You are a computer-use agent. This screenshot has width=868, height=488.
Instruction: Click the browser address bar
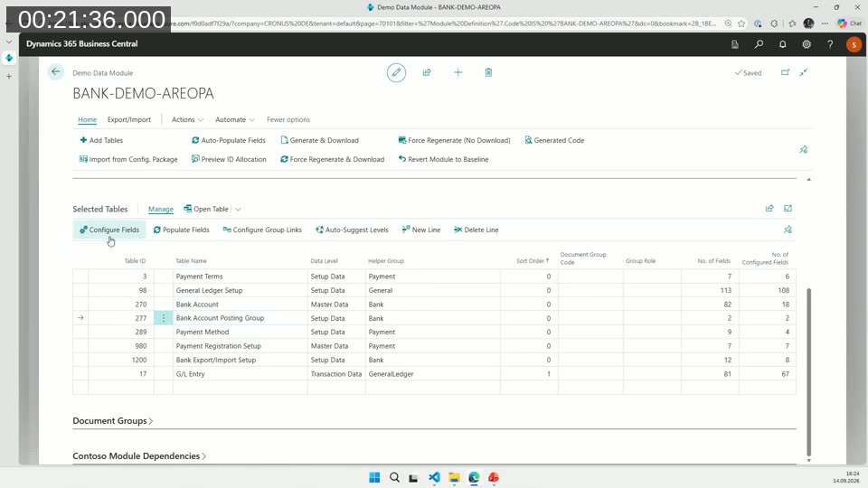coord(443,23)
